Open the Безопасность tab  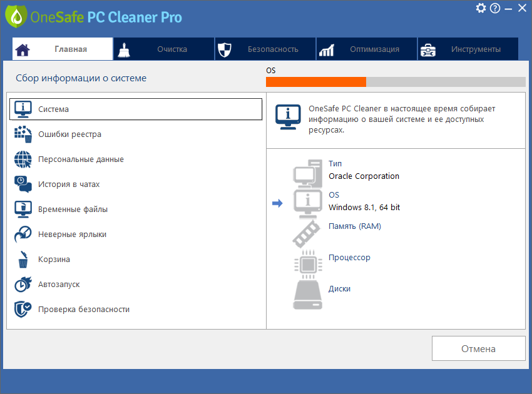tap(265, 49)
